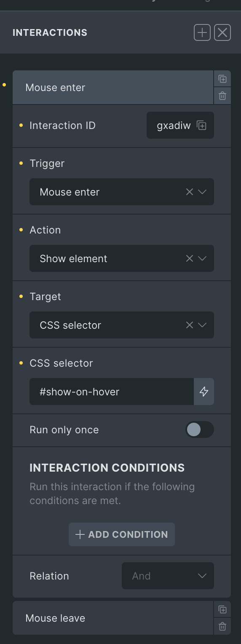Duplicate the Mouse leave interaction

pyautogui.click(x=222, y=609)
